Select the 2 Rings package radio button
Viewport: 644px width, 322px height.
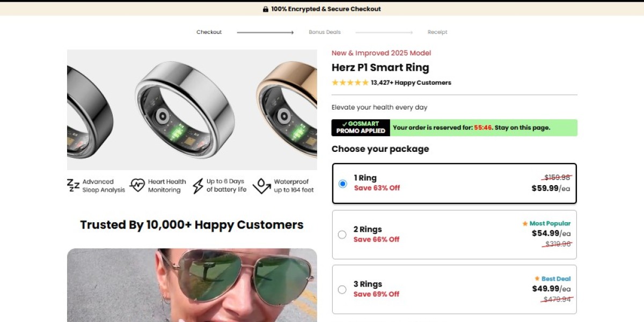[342, 235]
